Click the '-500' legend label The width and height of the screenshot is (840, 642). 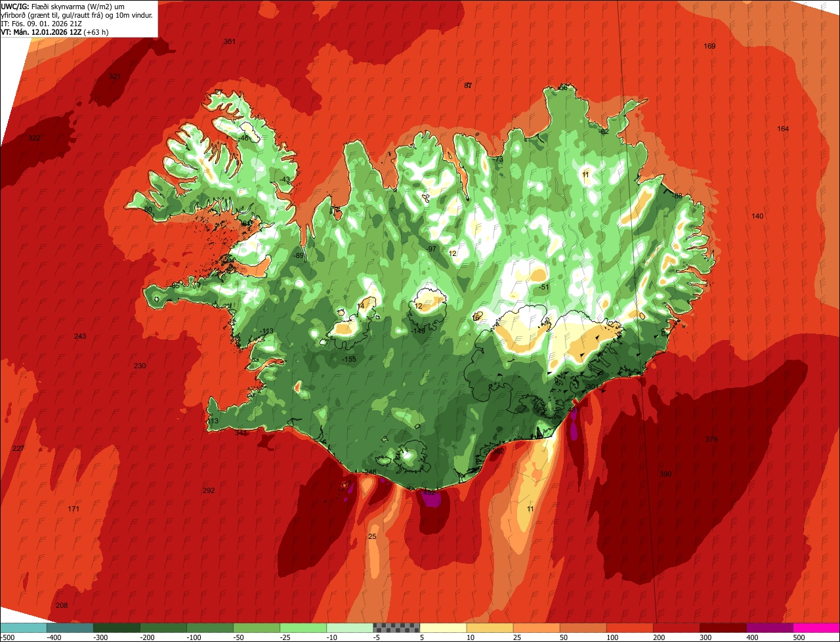[x=7, y=637]
